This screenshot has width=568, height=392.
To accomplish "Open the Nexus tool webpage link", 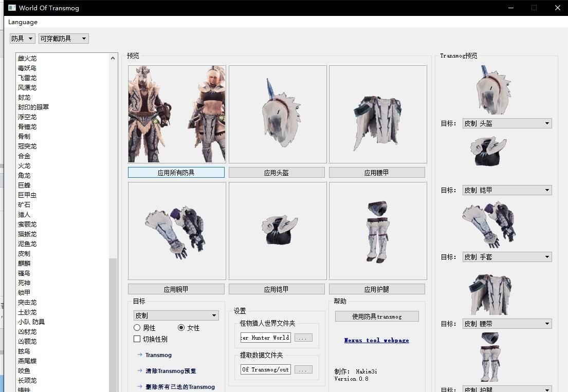I will tap(376, 340).
